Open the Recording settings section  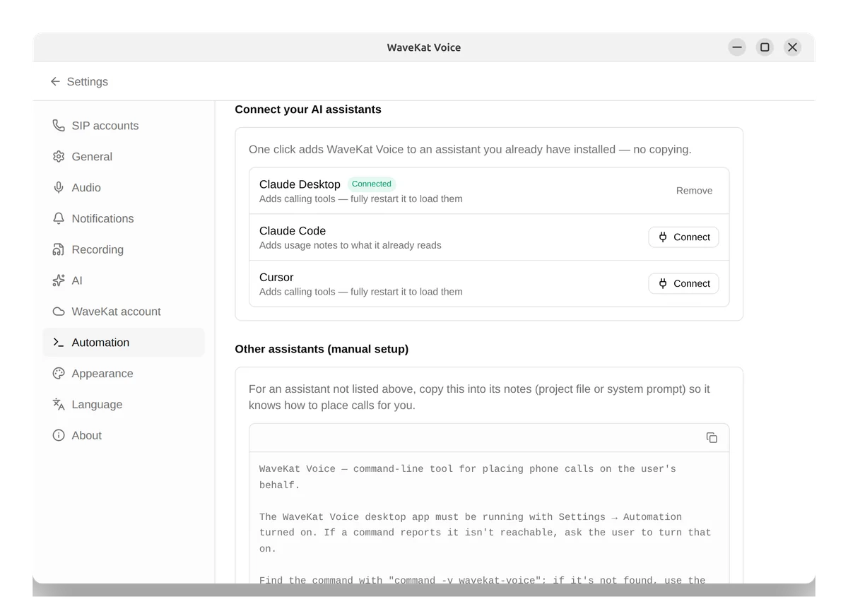click(x=124, y=249)
